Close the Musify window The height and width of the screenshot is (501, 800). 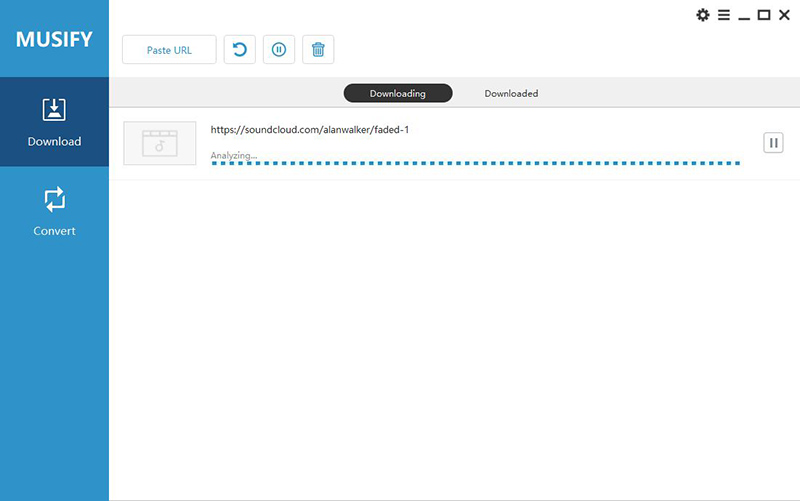[784, 15]
